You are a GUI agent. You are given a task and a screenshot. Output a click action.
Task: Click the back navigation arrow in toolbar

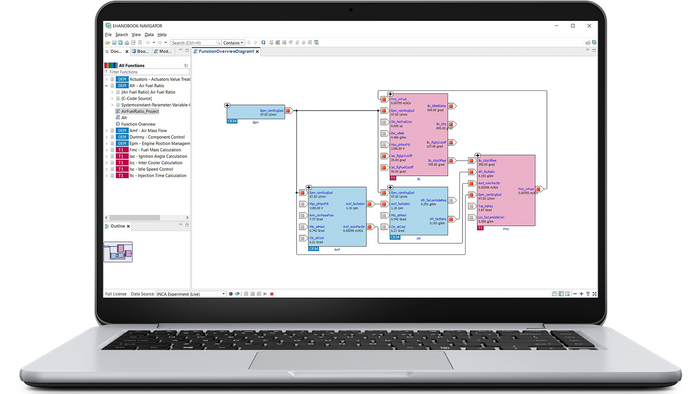[x=148, y=43]
